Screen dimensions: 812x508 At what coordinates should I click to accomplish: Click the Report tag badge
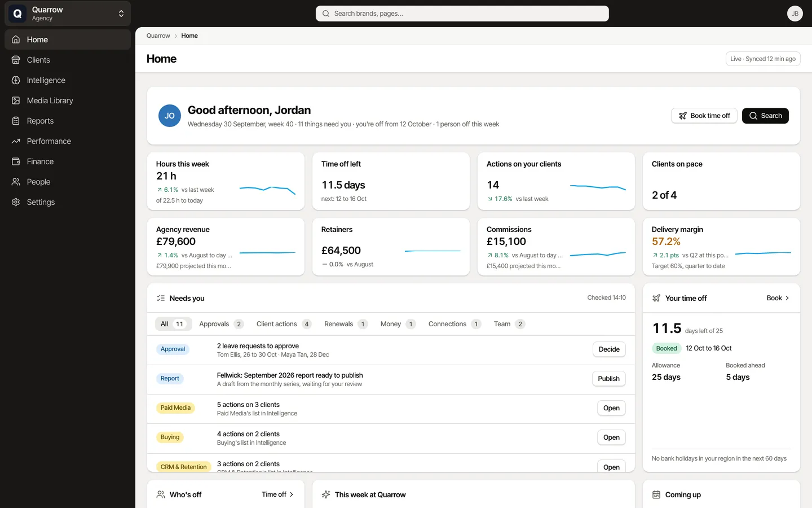tap(170, 379)
